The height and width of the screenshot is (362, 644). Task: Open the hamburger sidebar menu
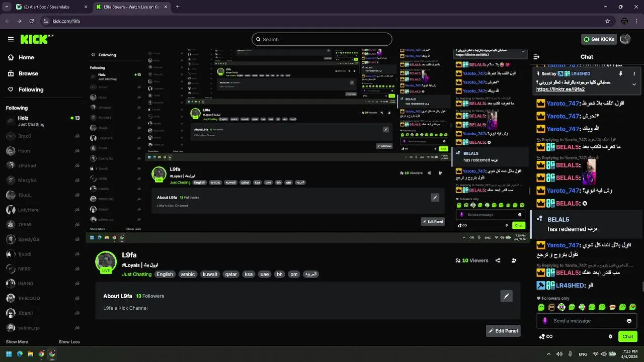point(11,39)
